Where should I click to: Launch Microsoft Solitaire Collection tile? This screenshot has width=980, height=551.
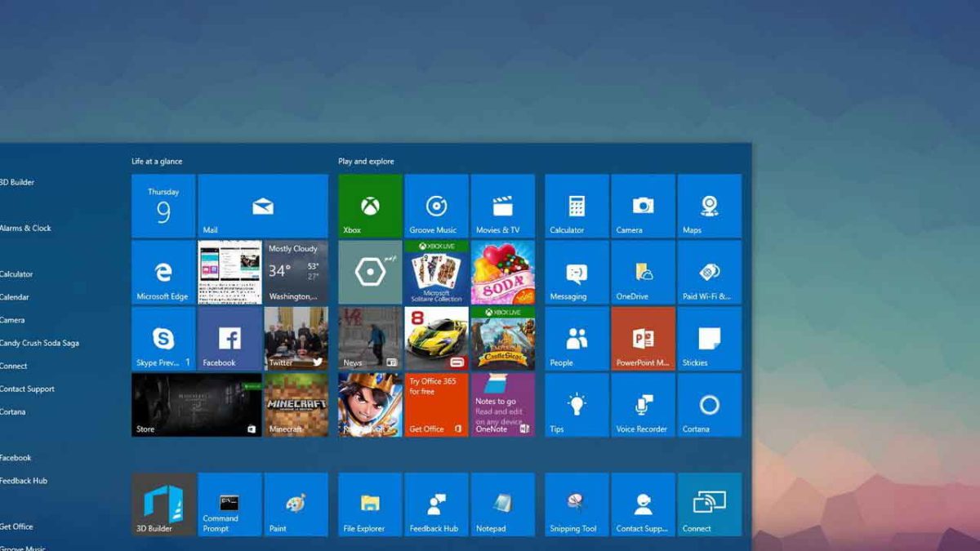pyautogui.click(x=437, y=272)
